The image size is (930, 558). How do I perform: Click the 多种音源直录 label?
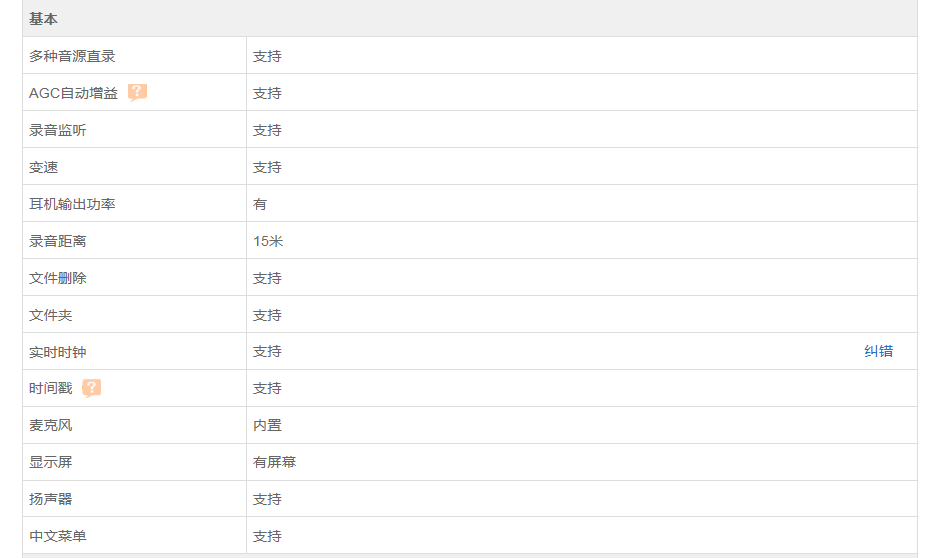point(72,56)
